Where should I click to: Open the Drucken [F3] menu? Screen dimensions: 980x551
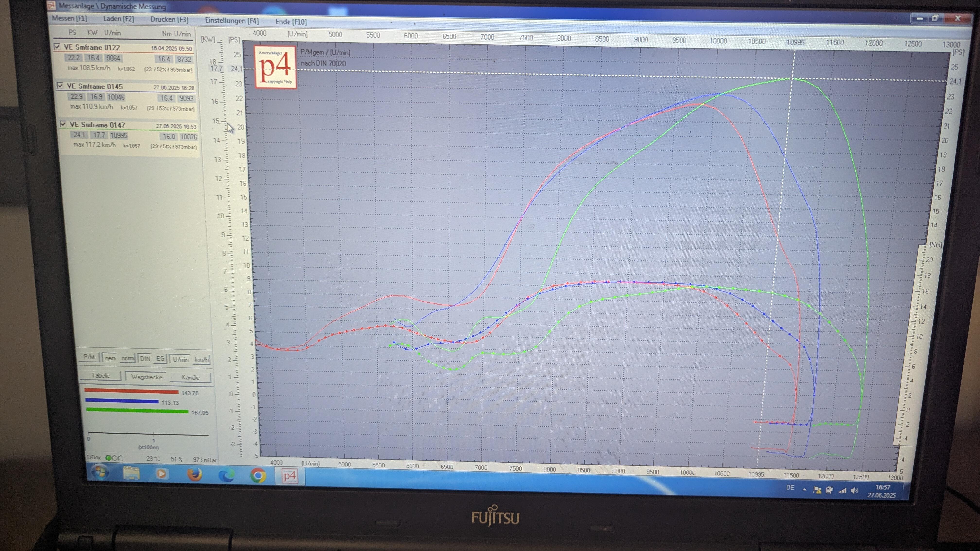[169, 19]
